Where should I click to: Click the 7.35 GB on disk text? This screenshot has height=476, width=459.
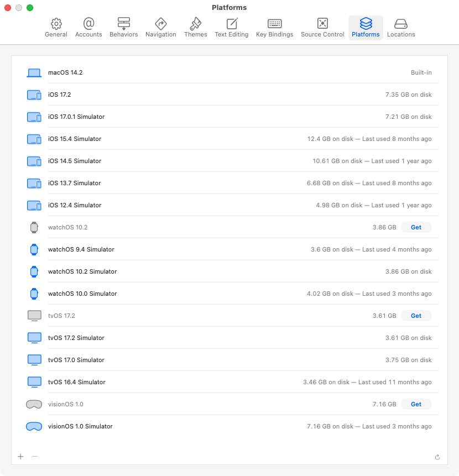pos(408,95)
